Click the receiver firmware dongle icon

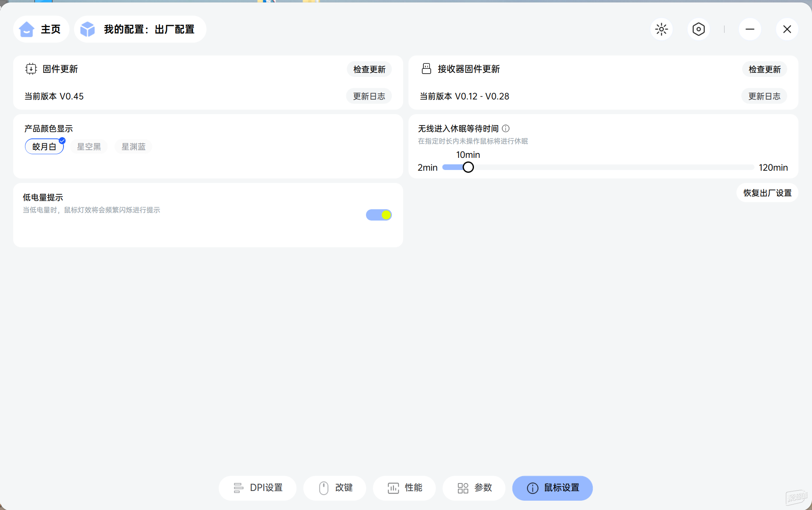coord(426,69)
